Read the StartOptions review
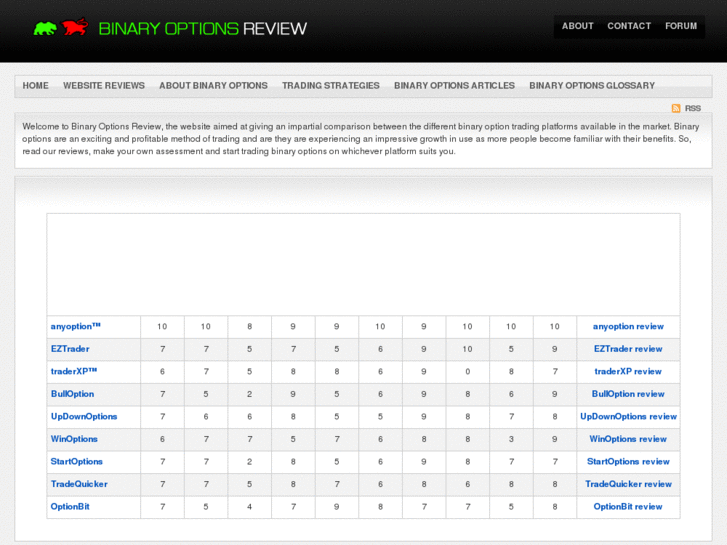 coord(628,462)
